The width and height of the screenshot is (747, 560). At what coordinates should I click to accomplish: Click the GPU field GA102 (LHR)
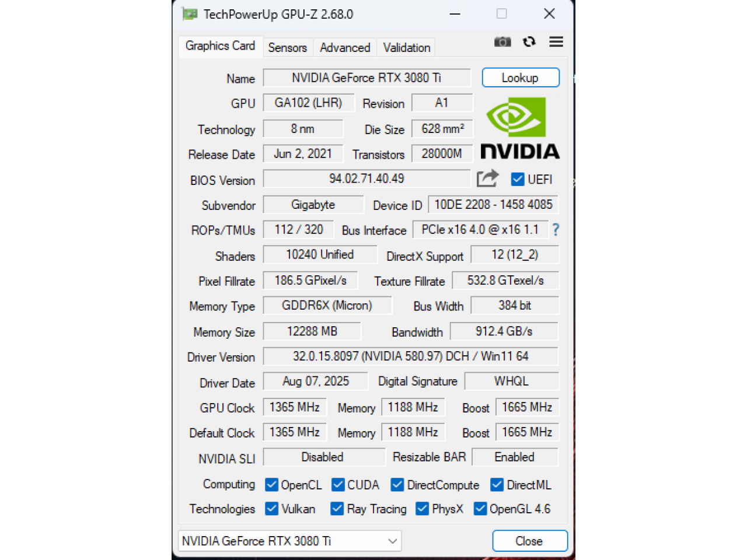pyautogui.click(x=309, y=103)
